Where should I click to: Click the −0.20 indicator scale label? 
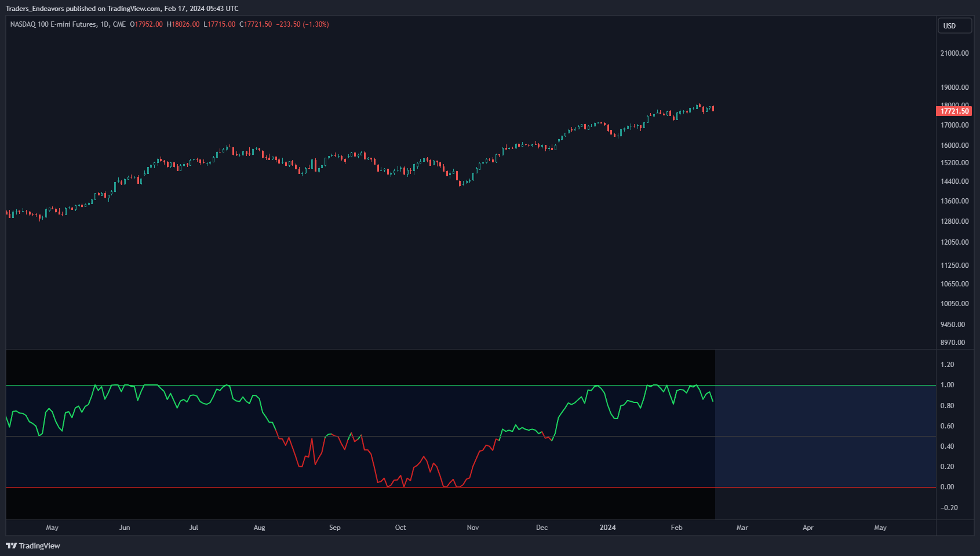click(x=949, y=508)
